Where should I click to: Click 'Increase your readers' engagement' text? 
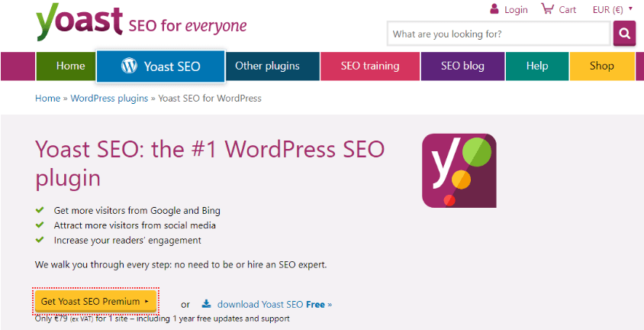coord(127,240)
